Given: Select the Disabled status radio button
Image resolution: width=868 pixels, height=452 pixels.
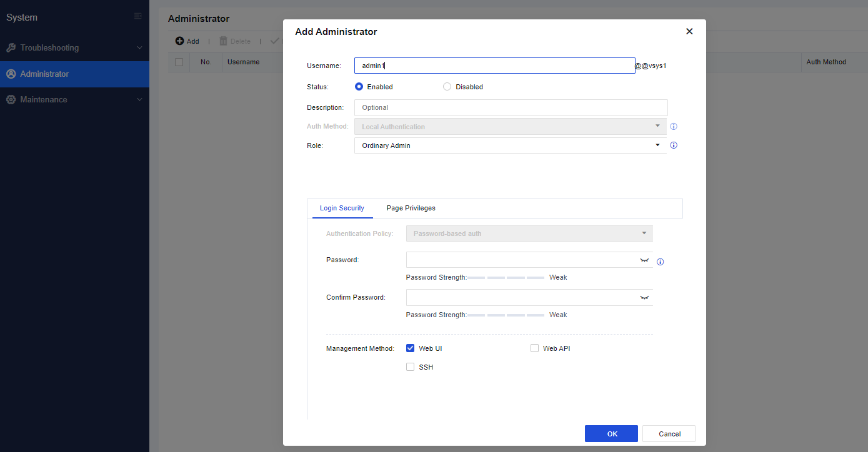Looking at the screenshot, I should tap(447, 87).
